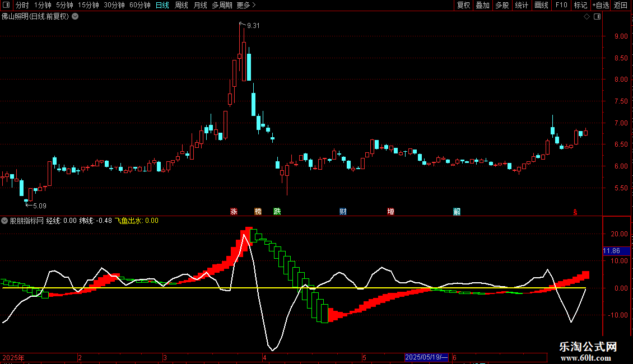Open the 统计 statistics tool
The height and width of the screenshot is (364, 633).
tap(521, 5)
